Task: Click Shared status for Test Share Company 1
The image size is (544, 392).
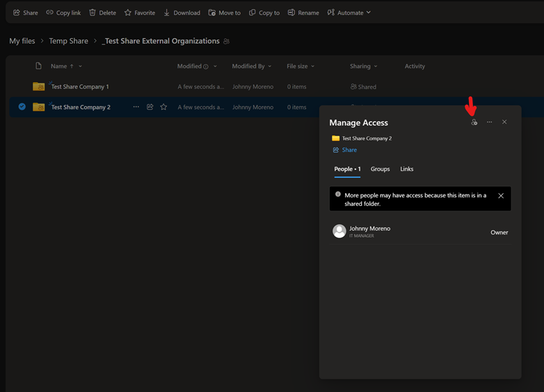Action: [x=363, y=87]
